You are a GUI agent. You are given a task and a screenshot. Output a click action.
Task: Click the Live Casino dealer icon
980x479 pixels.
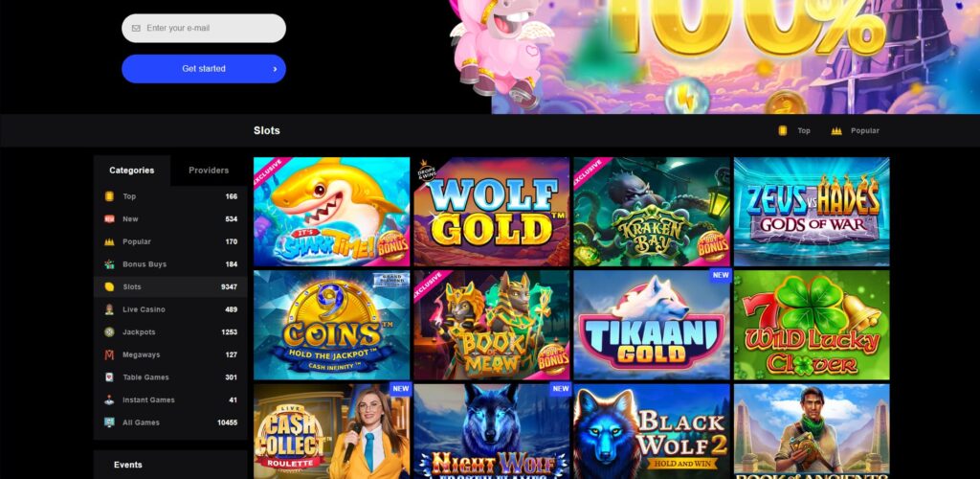point(109,309)
